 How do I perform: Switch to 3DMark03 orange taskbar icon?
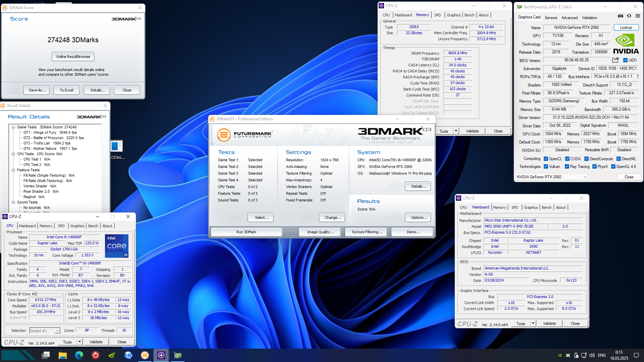click(x=145, y=355)
